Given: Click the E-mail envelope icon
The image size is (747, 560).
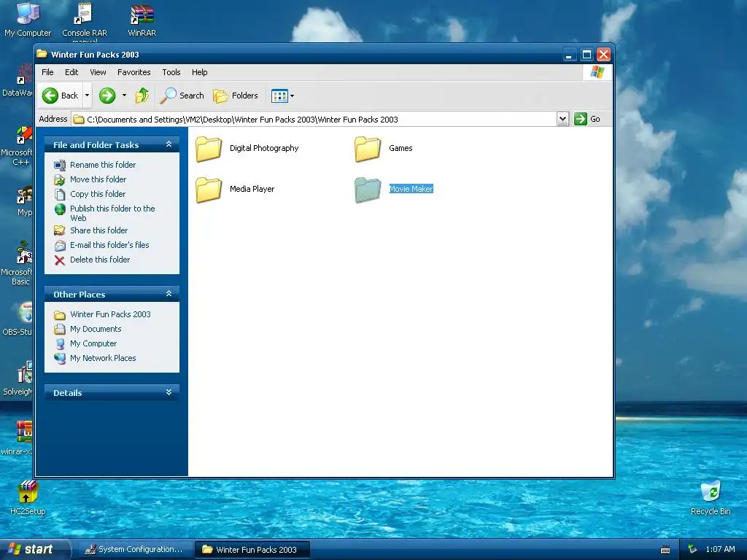Looking at the screenshot, I should tap(60, 245).
